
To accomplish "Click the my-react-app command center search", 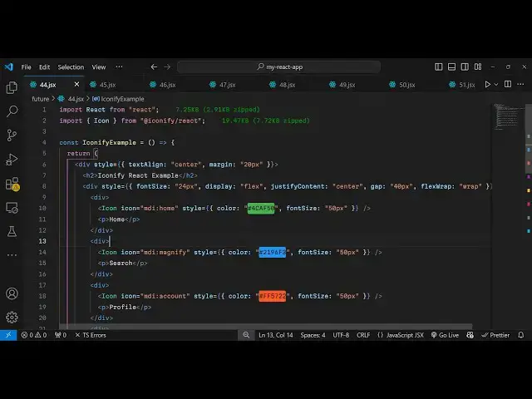I will click(279, 66).
